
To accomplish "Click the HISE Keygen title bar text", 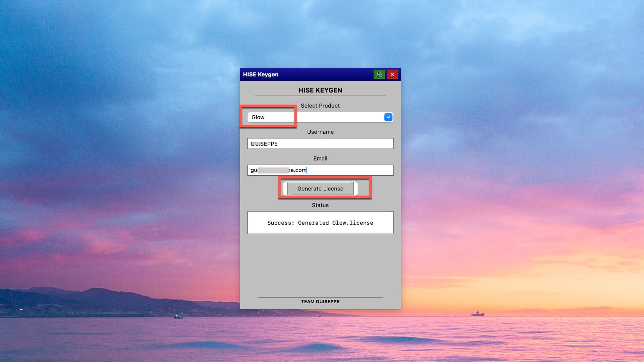I will [x=261, y=74].
